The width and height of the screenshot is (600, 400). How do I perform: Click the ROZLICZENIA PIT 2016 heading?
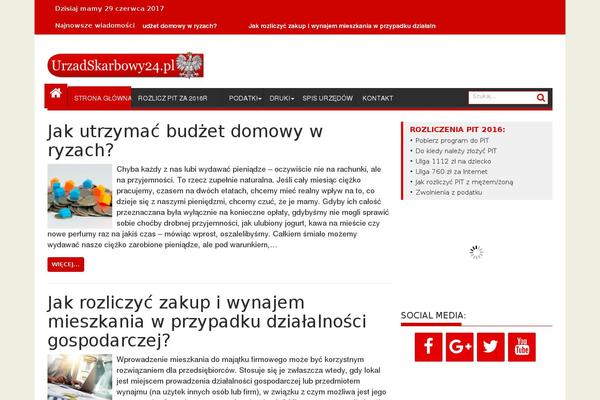[x=457, y=129]
